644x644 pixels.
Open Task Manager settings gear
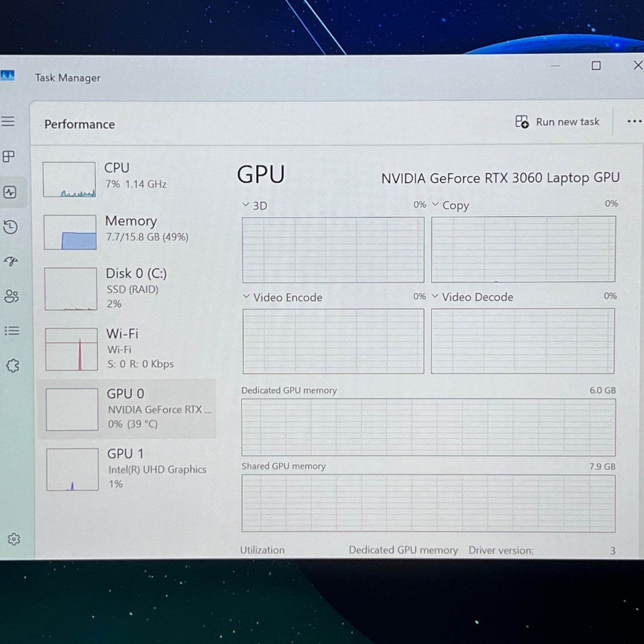click(14, 539)
